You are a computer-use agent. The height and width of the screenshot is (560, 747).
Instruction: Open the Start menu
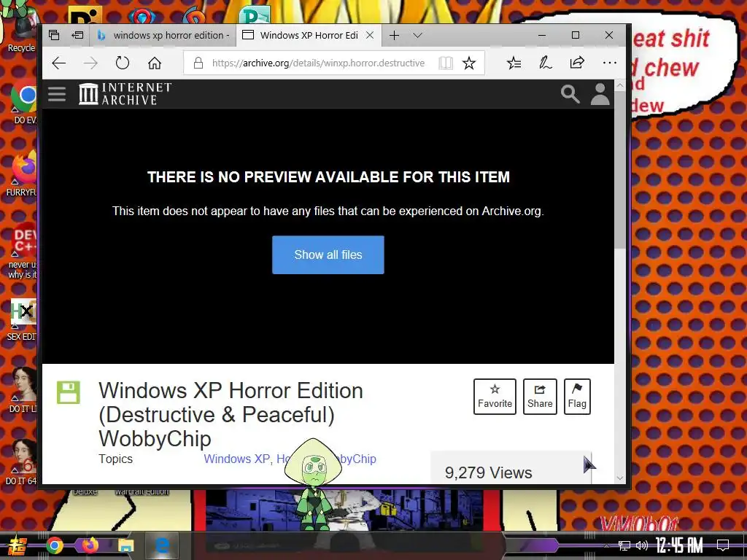point(18,545)
